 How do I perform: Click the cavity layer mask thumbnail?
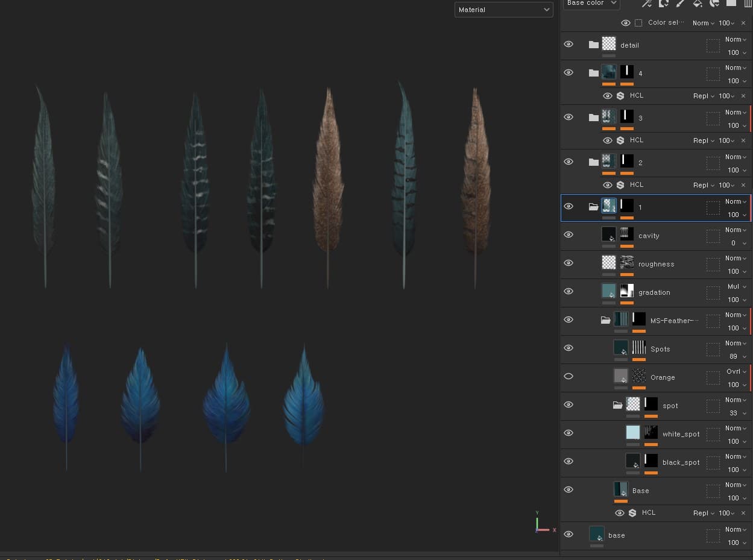pyautogui.click(x=627, y=234)
